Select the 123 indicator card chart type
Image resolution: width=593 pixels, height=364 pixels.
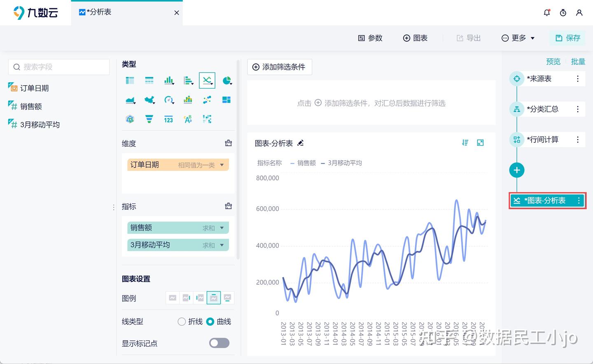point(168,119)
